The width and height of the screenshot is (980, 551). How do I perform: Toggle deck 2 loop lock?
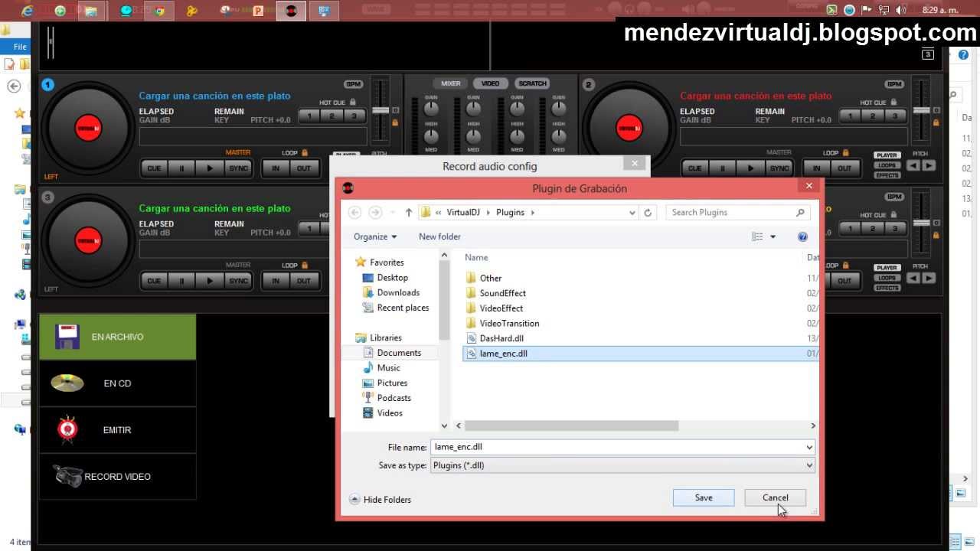[845, 153]
